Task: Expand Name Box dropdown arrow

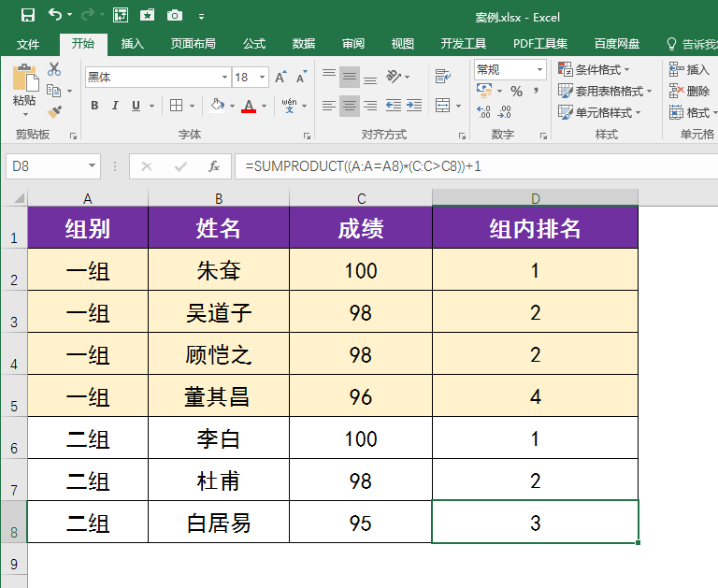Action: [92, 165]
